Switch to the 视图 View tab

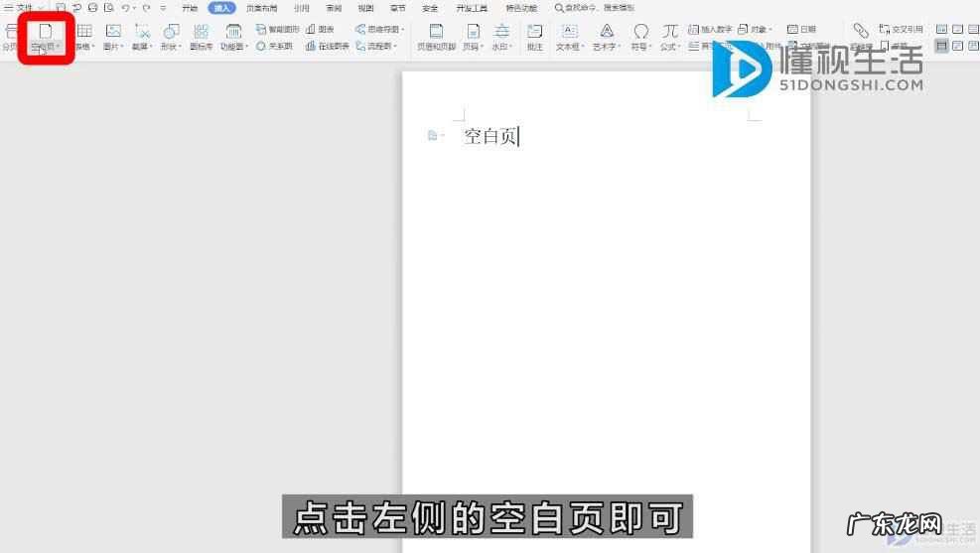pos(365,8)
